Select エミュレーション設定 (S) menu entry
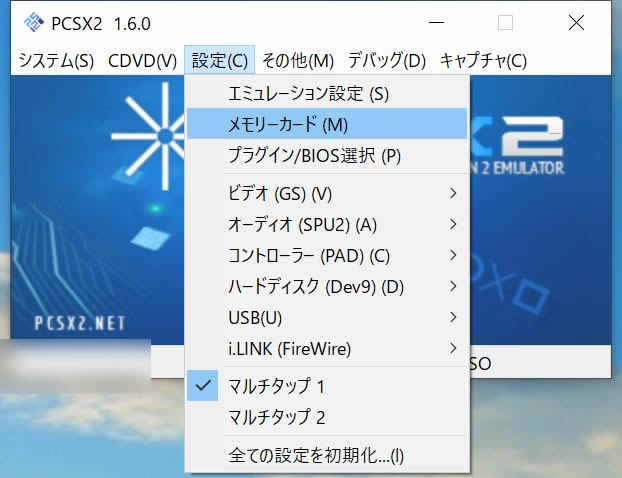The width and height of the screenshot is (622, 478). pos(327,94)
